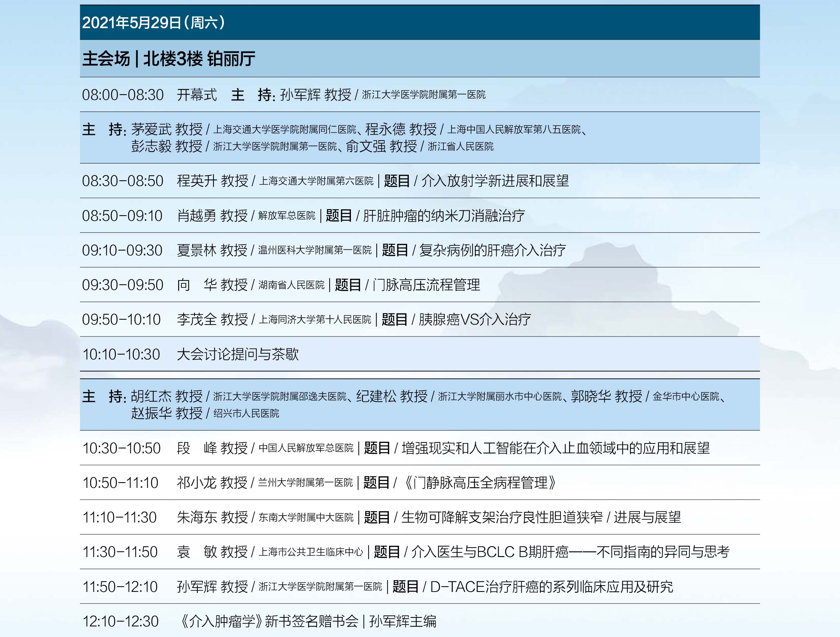Click moderator name 茅爱武 教授
Viewport: 840px width, 637px height.
click(x=167, y=129)
